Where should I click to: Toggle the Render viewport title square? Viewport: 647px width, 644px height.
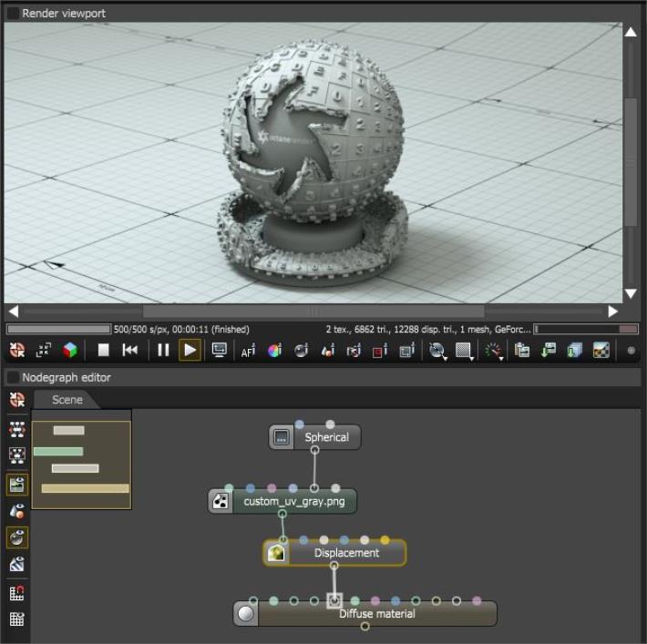[13, 13]
